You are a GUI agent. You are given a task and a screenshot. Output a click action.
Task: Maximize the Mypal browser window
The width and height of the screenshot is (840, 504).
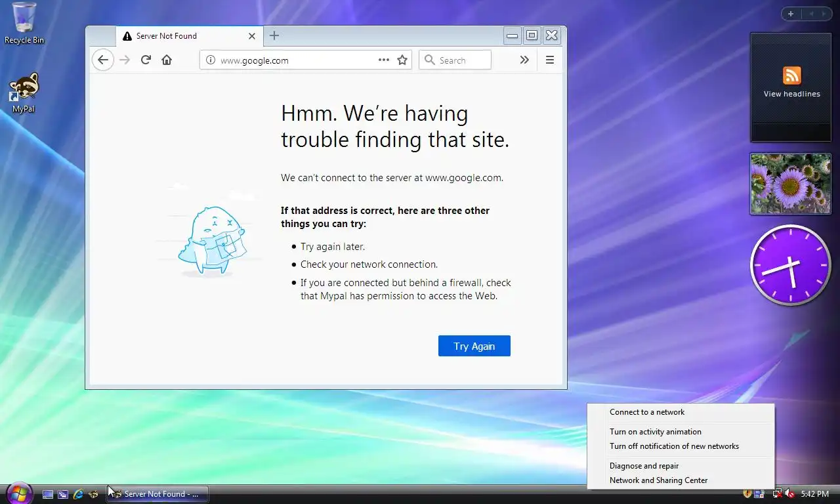click(x=532, y=35)
